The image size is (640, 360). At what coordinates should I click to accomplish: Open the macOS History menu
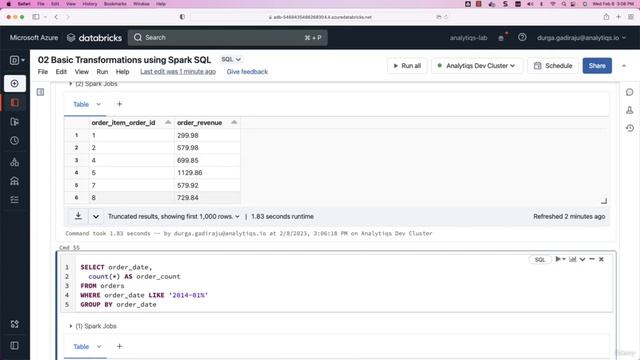point(90,4)
